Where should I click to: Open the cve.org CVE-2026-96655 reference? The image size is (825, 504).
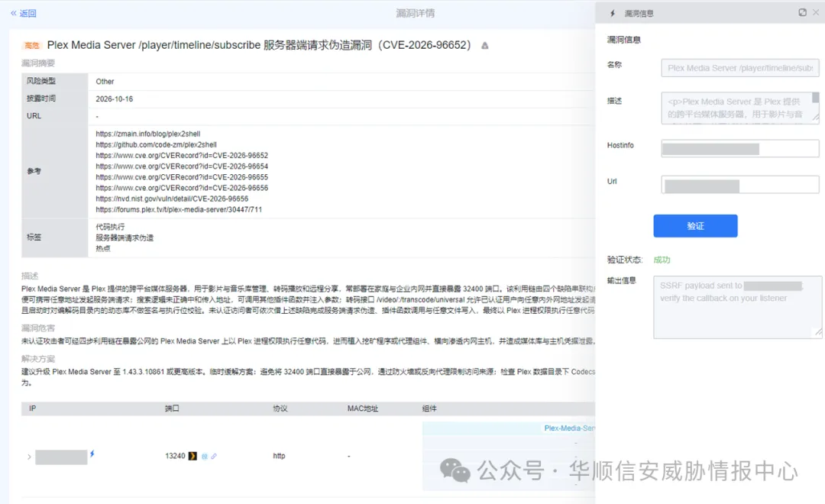[182, 176]
